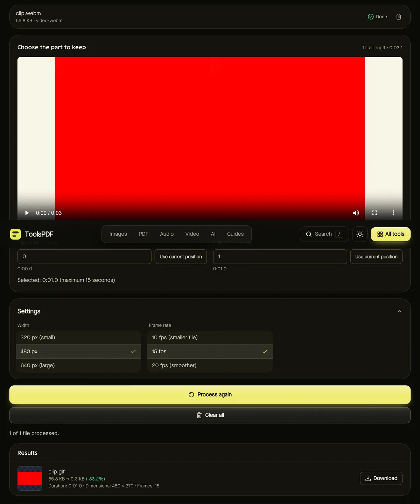
Task: Click the Results heading
Action: (x=27, y=453)
